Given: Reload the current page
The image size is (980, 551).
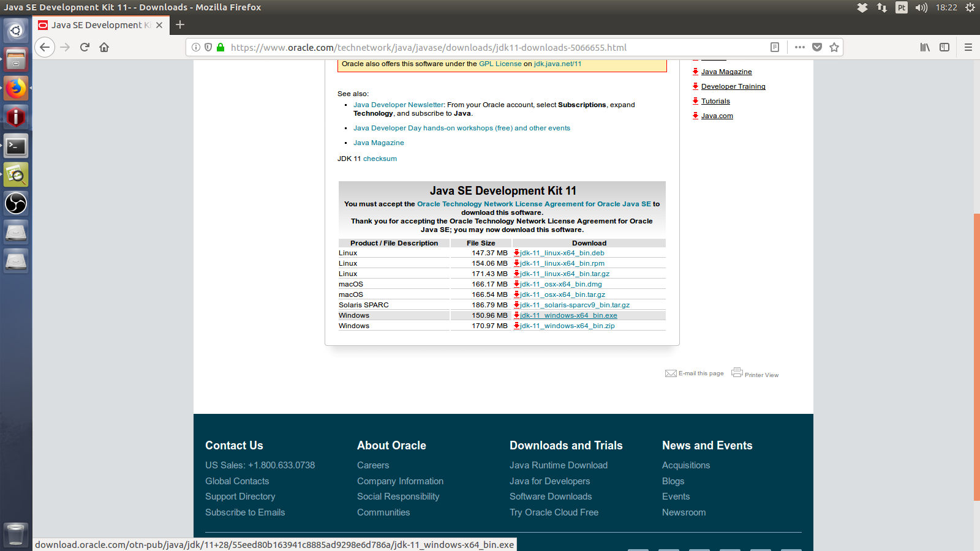Looking at the screenshot, I should coord(85,47).
